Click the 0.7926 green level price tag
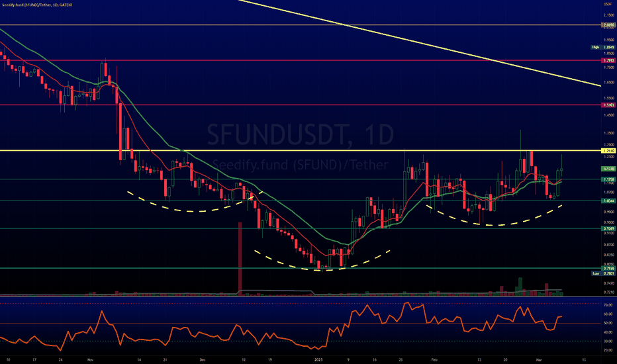 click(608, 269)
